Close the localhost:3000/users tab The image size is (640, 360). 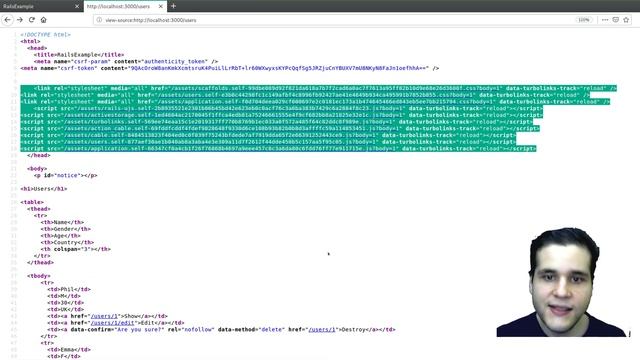click(160, 7)
